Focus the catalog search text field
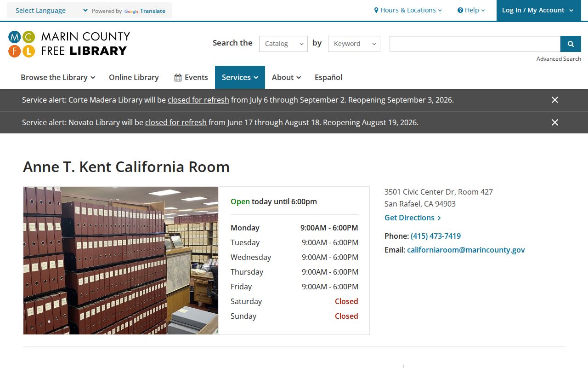This screenshot has height=368, width=588. 475,44
